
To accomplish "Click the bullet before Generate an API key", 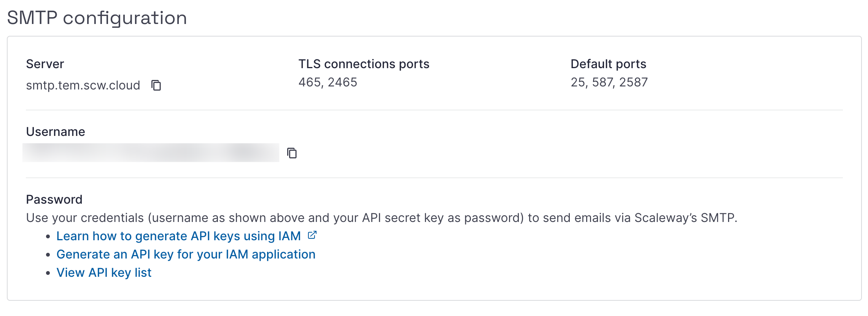I will (48, 255).
